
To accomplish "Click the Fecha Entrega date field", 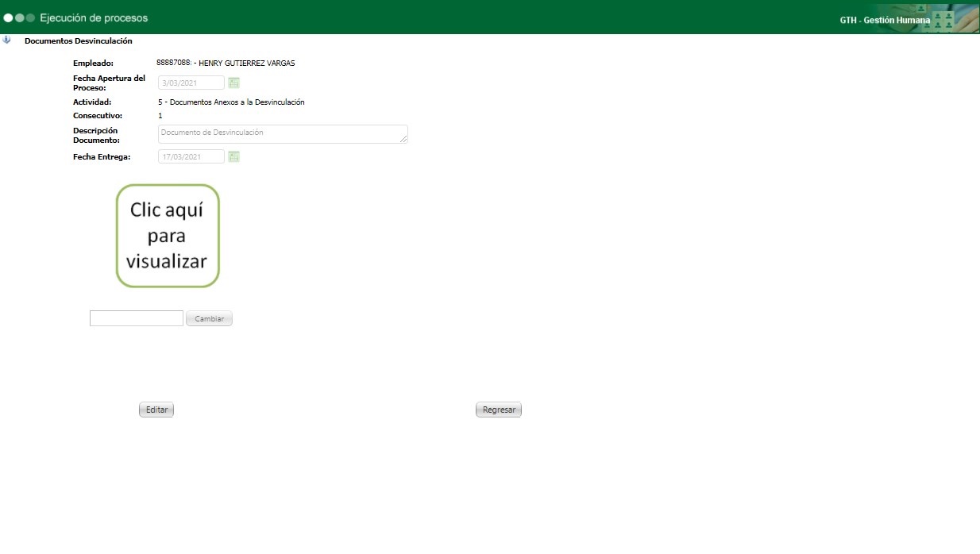I will pyautogui.click(x=191, y=156).
